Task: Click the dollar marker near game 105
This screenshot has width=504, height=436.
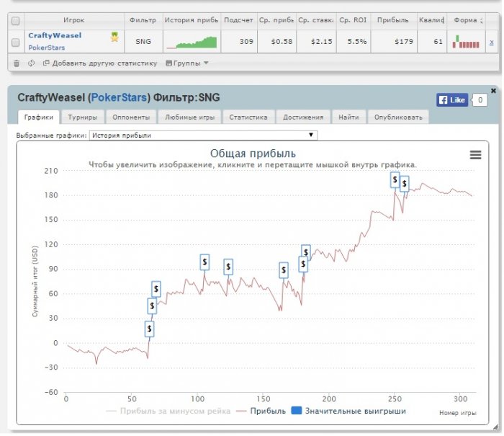Action: pos(205,262)
